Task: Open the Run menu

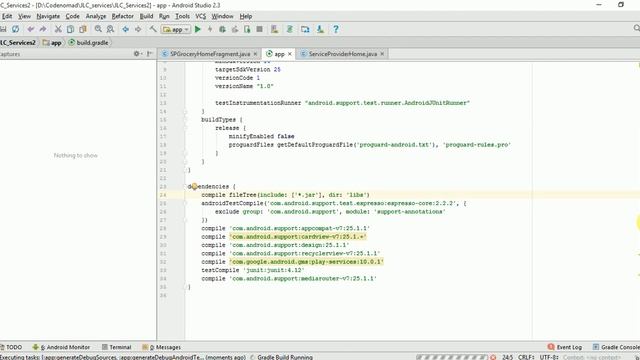Action: click(164, 16)
